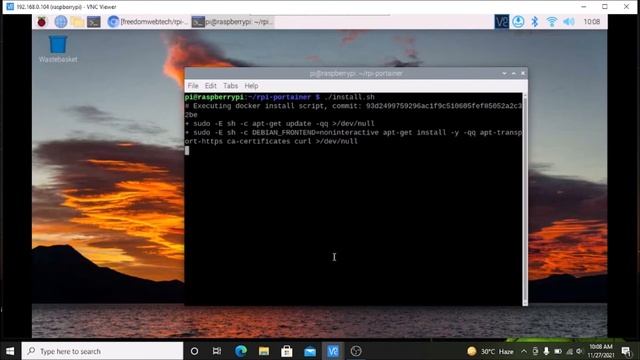Open the terminal Tabs menu
Viewport: 640px width, 360px height.
pyautogui.click(x=231, y=86)
